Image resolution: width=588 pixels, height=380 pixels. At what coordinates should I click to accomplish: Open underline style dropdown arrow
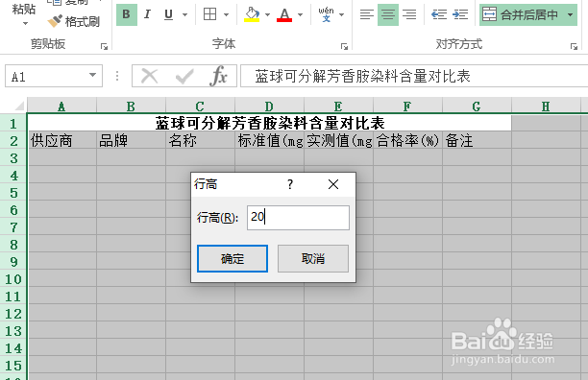coord(184,15)
